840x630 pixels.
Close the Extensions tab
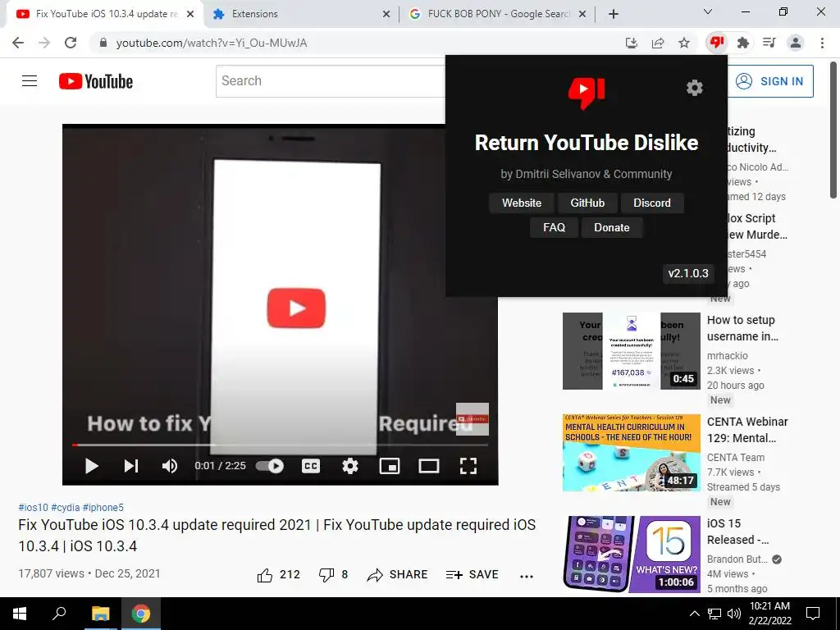tap(386, 14)
